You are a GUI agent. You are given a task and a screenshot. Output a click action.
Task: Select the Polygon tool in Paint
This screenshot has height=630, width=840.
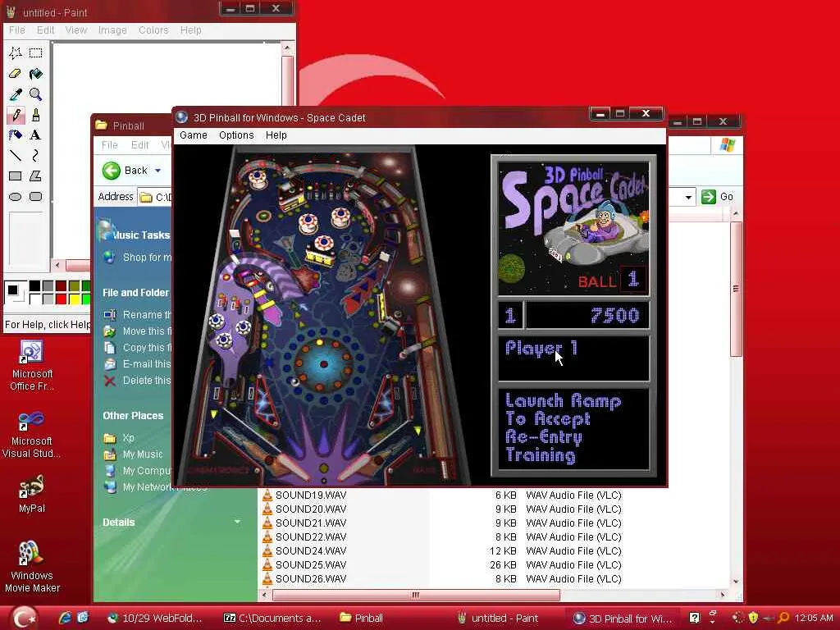point(36,176)
